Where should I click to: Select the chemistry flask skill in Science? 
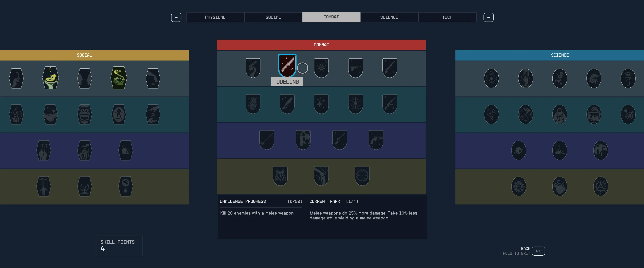[559, 150]
